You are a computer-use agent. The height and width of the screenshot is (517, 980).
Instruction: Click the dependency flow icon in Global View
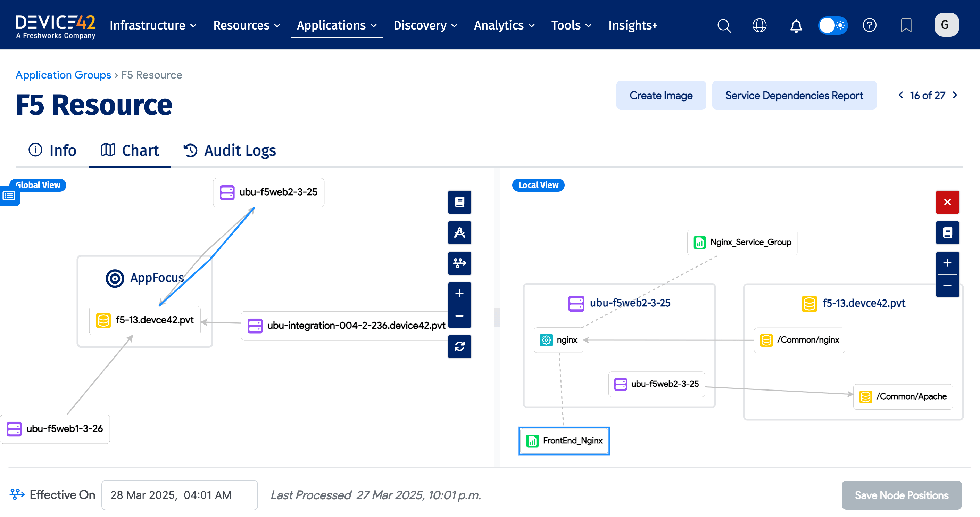(x=459, y=263)
